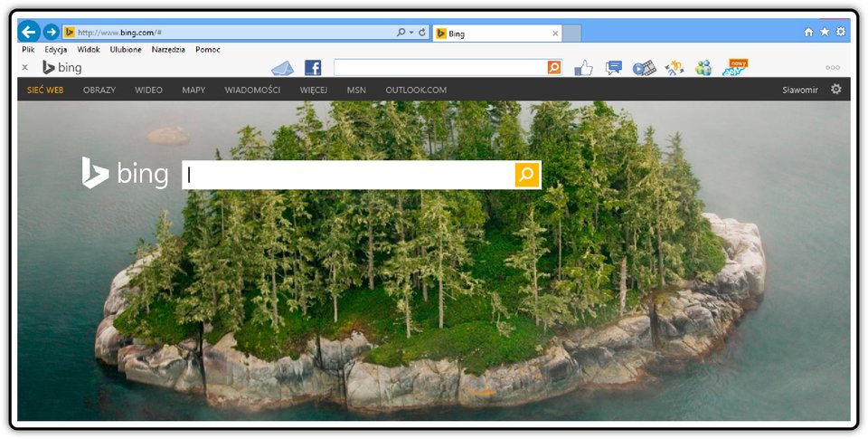Click the address bar search magnifier icon
The image size is (868, 439).
(x=401, y=33)
